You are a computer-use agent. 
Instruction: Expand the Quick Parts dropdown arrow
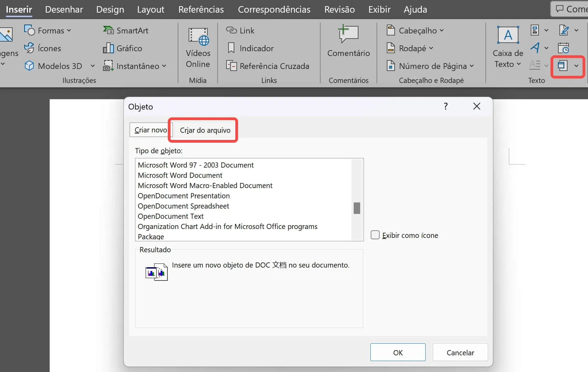pos(546,30)
